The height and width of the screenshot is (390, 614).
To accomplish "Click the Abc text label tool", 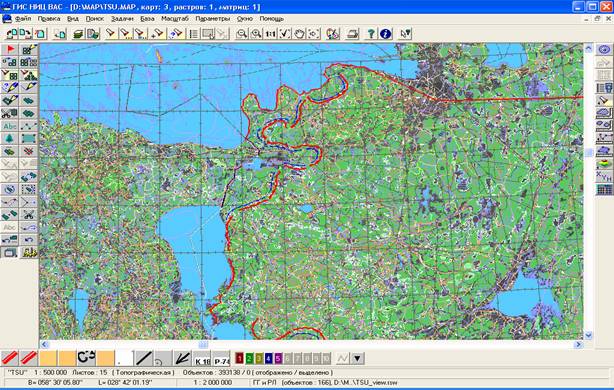I will [x=10, y=126].
